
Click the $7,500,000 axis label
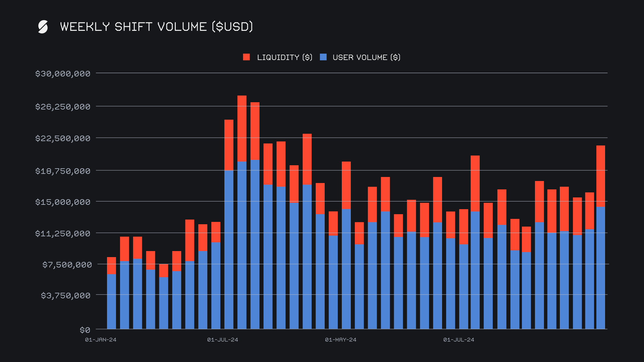pos(67,265)
